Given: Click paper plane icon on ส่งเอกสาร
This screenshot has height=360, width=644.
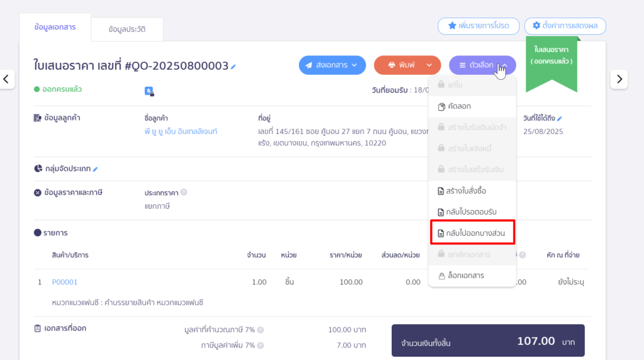Looking at the screenshot, I should coord(309,65).
